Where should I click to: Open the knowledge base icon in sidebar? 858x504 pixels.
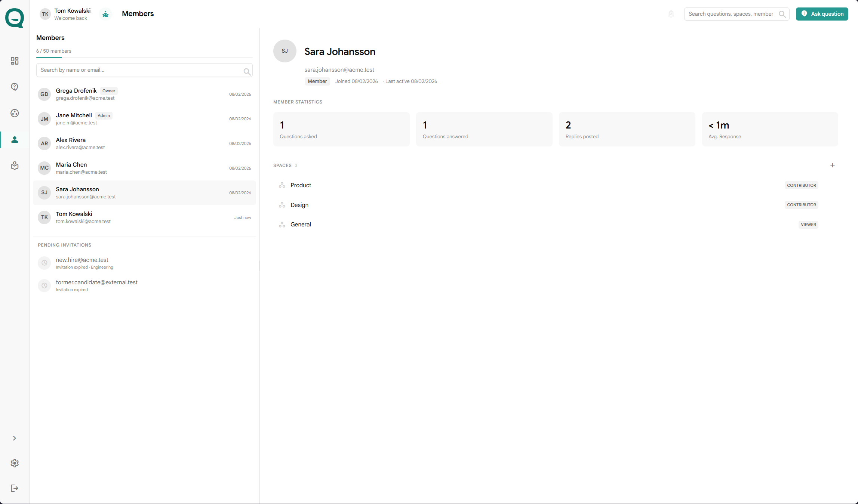tap(15, 166)
